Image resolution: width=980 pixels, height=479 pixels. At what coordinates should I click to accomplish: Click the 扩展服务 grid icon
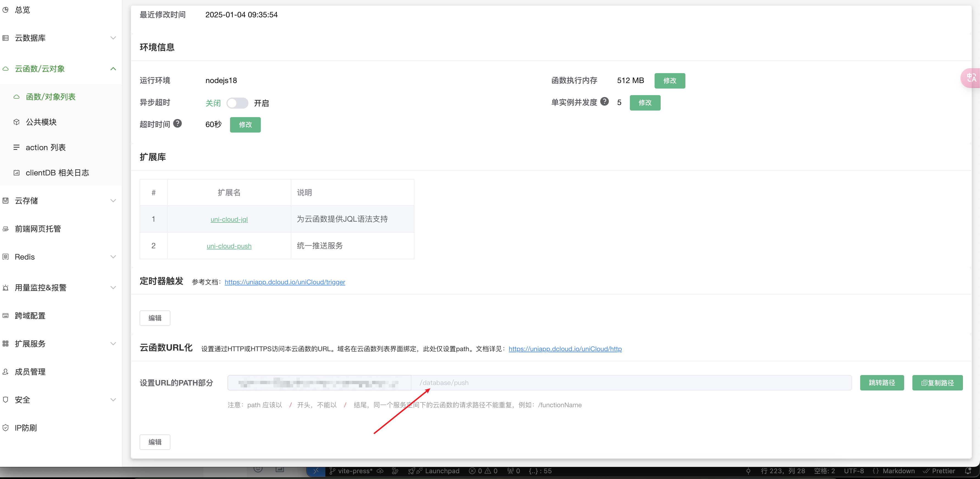coord(5,344)
